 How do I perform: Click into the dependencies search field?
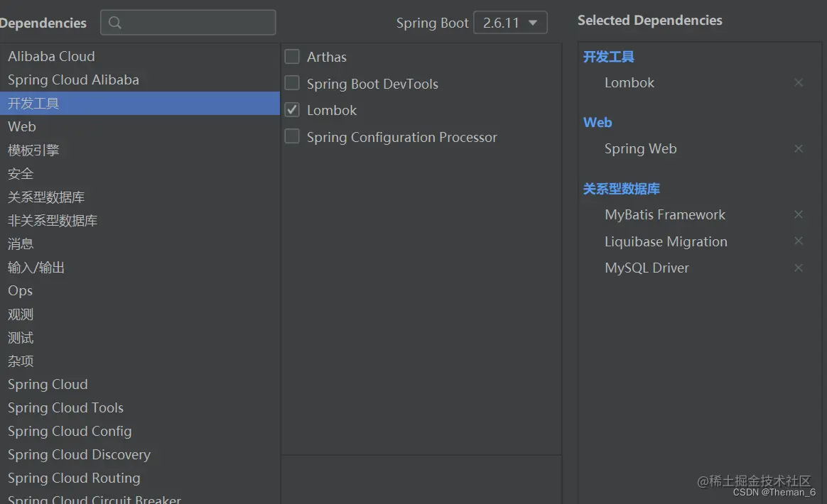tap(188, 23)
